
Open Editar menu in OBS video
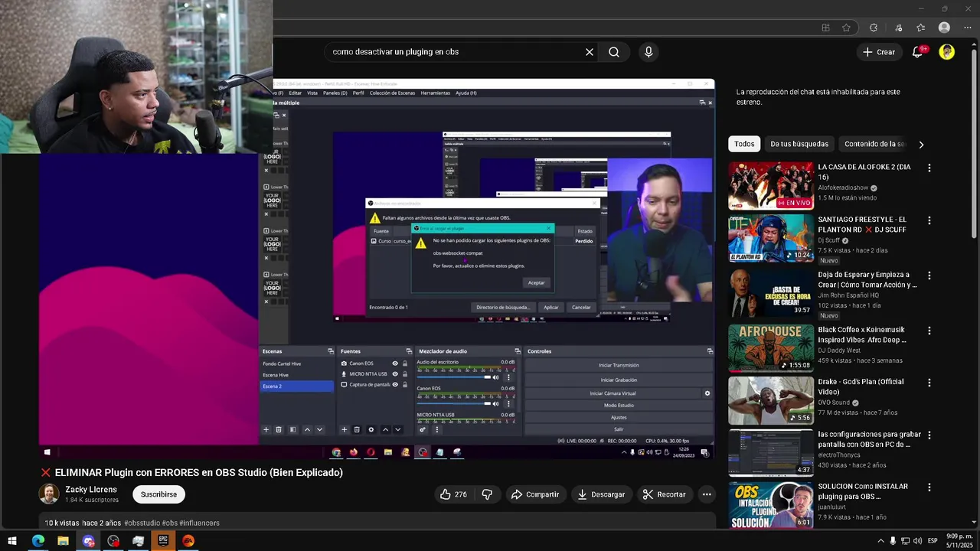point(295,93)
